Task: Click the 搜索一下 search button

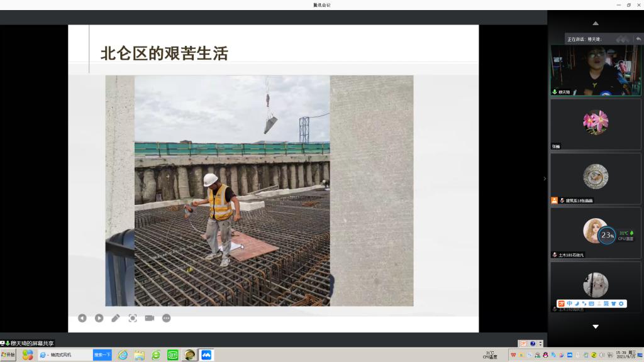Action: (102, 355)
